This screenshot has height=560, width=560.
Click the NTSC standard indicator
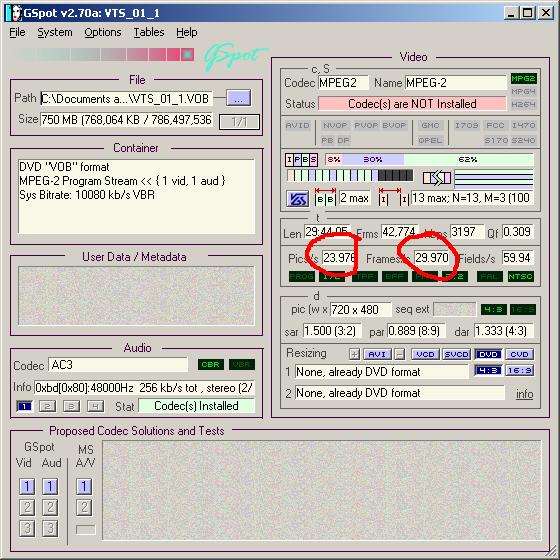click(520, 276)
